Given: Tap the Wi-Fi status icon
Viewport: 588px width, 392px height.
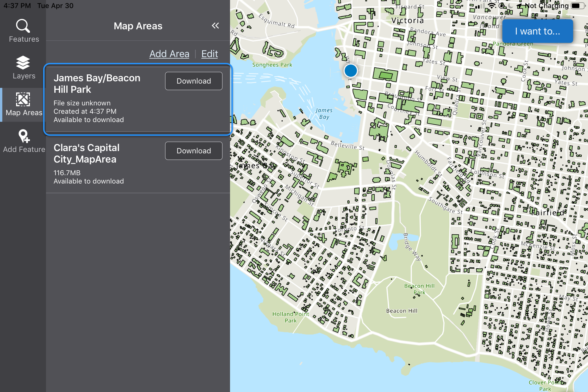Looking at the screenshot, I should pos(492,6).
